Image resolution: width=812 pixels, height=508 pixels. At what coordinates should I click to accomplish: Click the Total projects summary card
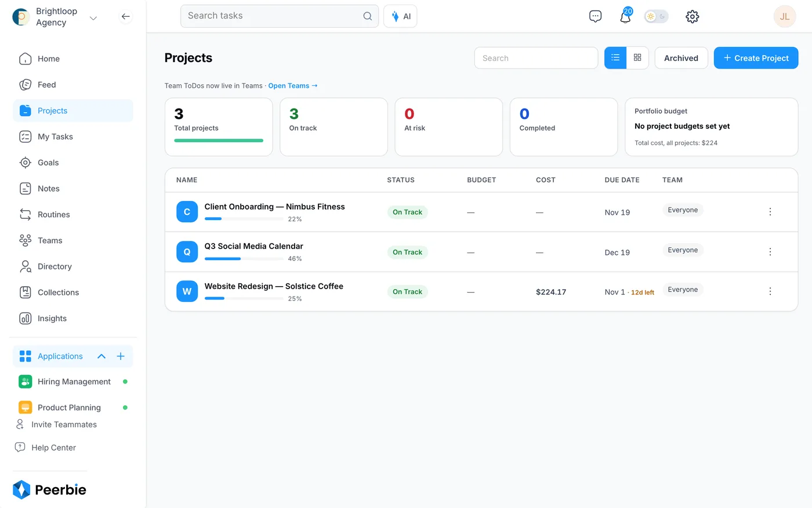219,127
